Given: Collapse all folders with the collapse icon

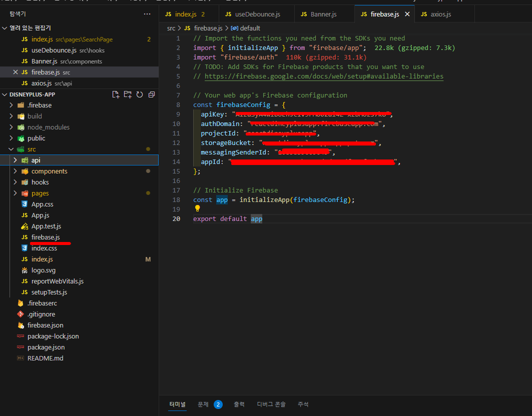Looking at the screenshot, I should (x=152, y=94).
